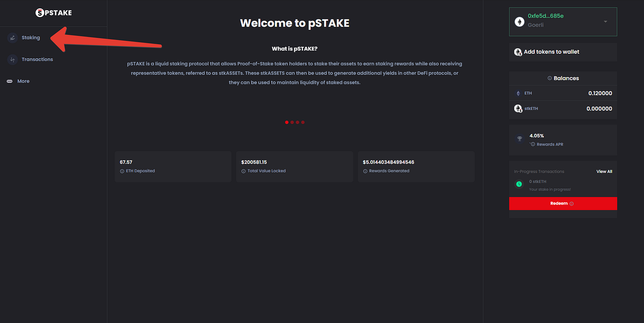Select the ETH balance value 0.120000

coord(600,93)
